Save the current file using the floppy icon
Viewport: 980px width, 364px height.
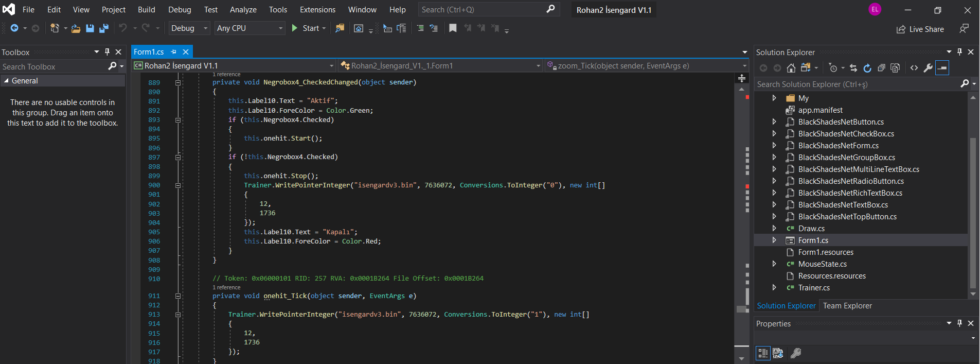click(90, 28)
